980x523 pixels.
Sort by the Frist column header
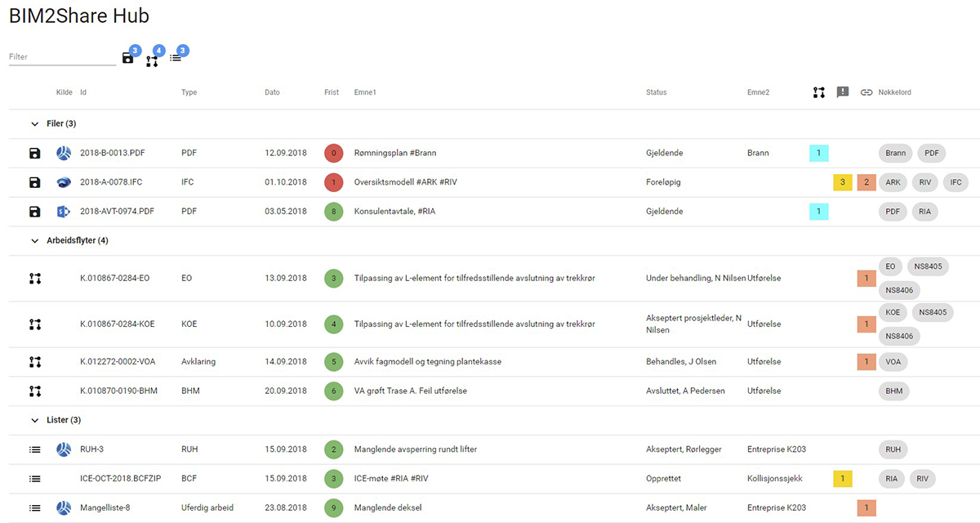pos(332,92)
